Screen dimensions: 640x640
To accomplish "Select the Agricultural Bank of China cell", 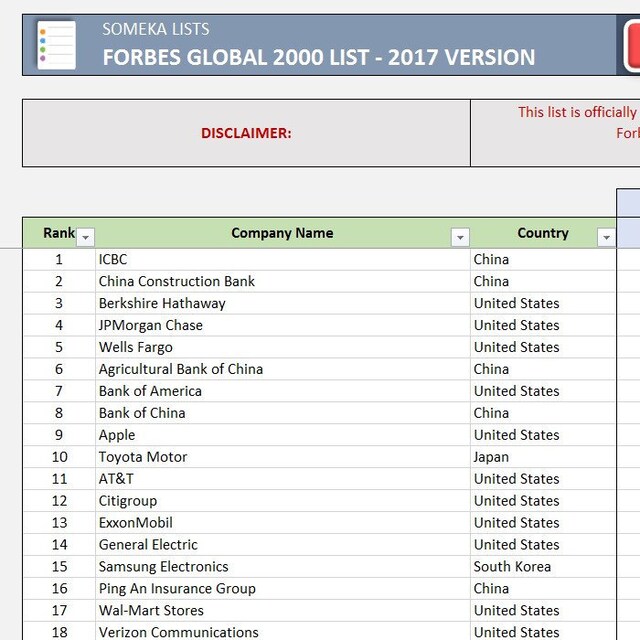I will (282, 369).
